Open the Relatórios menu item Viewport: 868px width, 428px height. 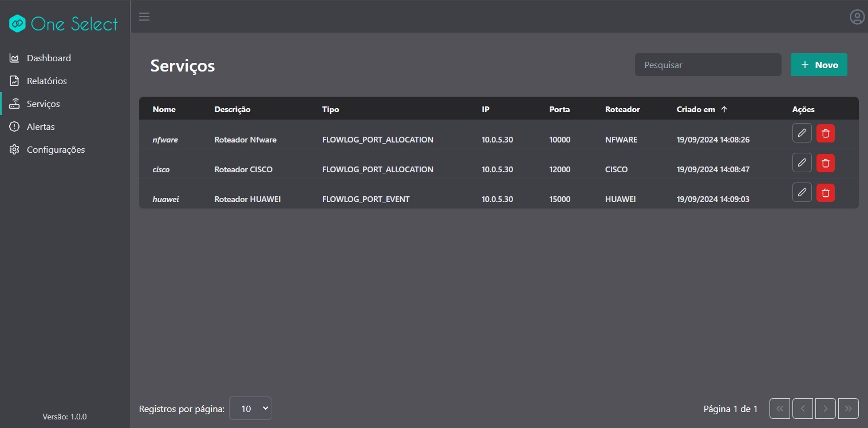[65, 81]
